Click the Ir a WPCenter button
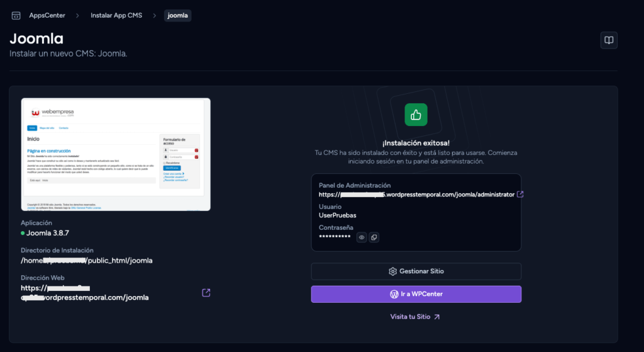Viewport: 644px width, 352px height. tap(416, 294)
